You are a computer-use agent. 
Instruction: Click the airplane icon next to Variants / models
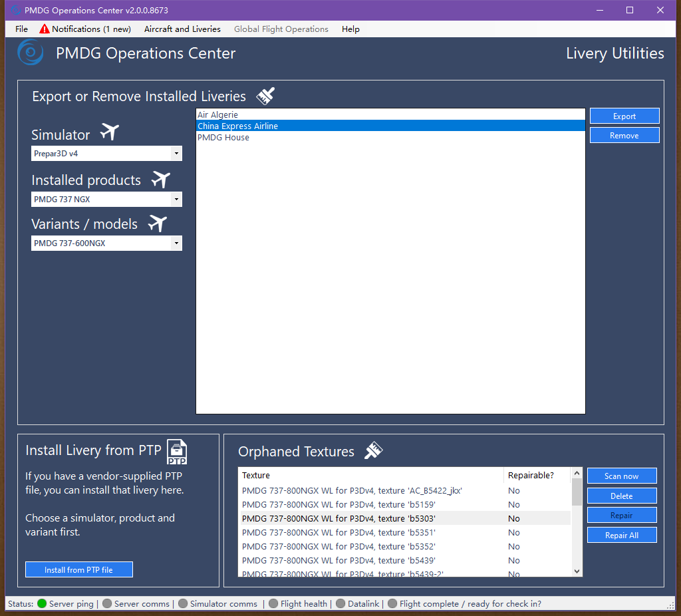point(157,224)
